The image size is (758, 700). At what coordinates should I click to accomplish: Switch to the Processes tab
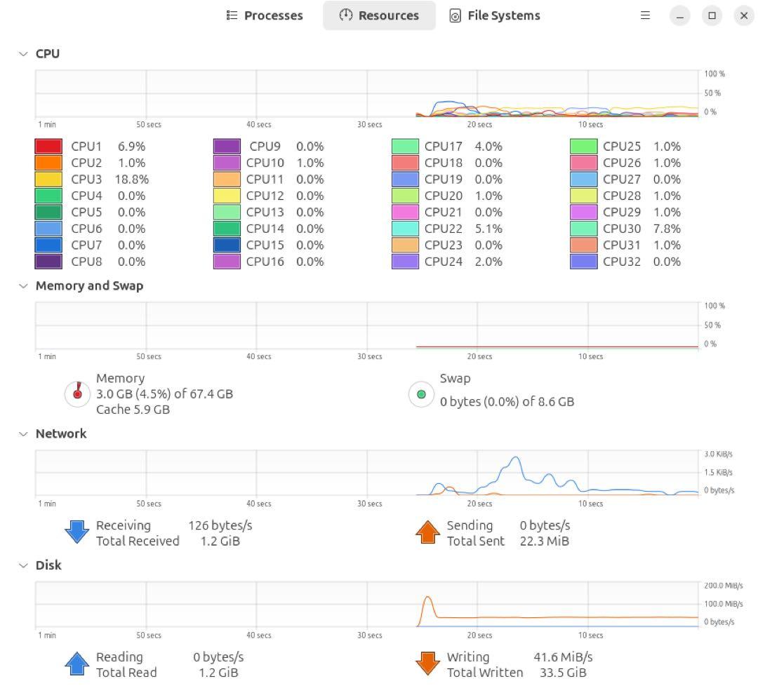pyautogui.click(x=265, y=15)
